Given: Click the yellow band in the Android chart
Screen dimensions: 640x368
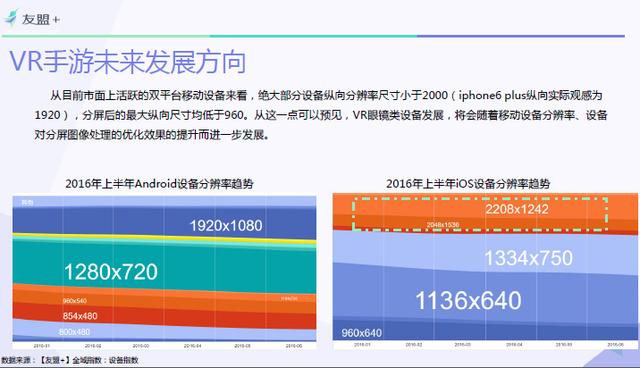Looking at the screenshot, I should coord(164,237).
